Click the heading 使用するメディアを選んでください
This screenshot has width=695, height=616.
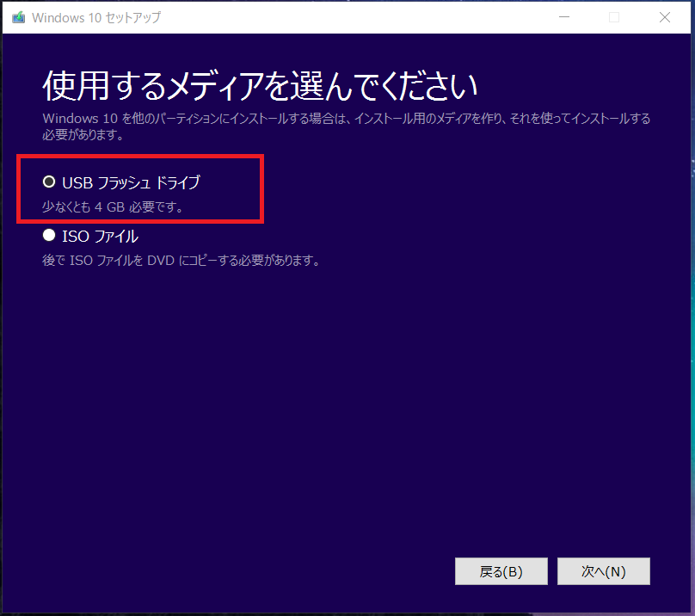click(260, 85)
